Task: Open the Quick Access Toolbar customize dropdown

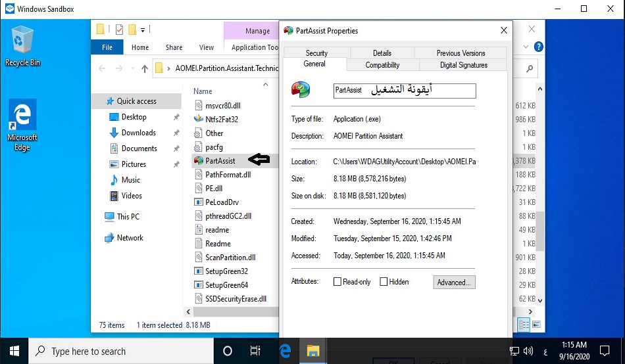Action: [143, 30]
